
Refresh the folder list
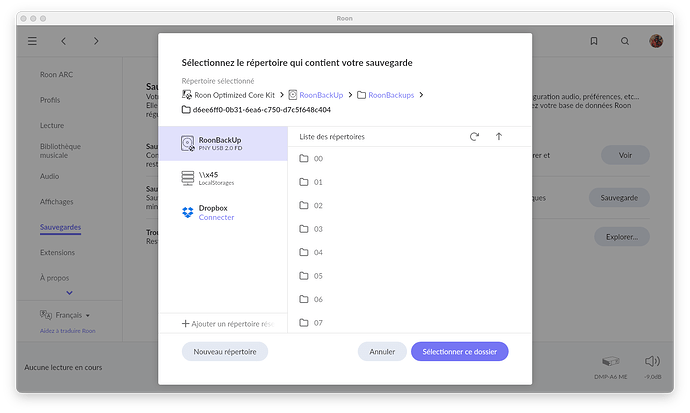pos(474,136)
